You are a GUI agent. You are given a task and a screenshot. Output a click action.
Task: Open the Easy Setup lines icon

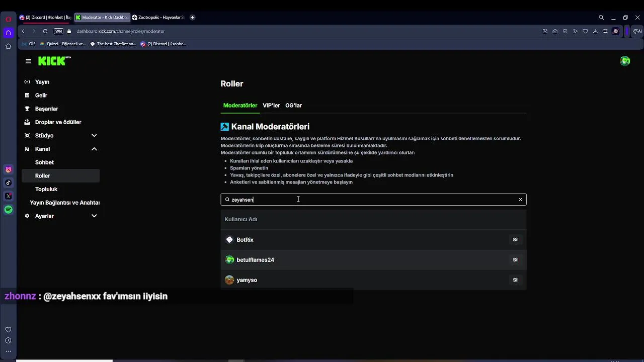click(605, 31)
